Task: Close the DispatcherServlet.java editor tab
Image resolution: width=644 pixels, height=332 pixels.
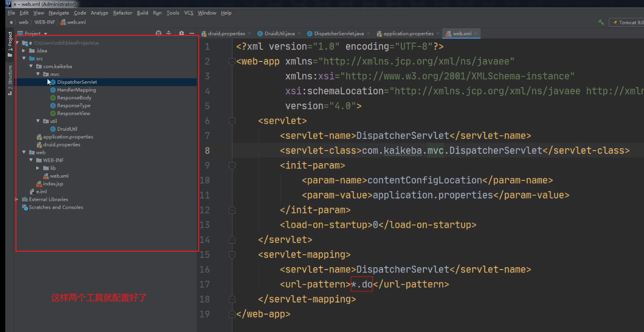Action: pos(368,34)
